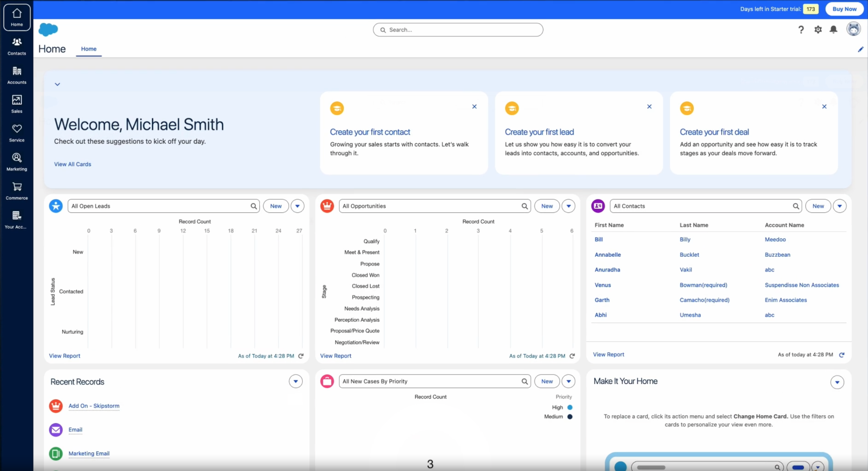This screenshot has width=868, height=471.
Task: Click the global Search field
Action: coord(458,30)
